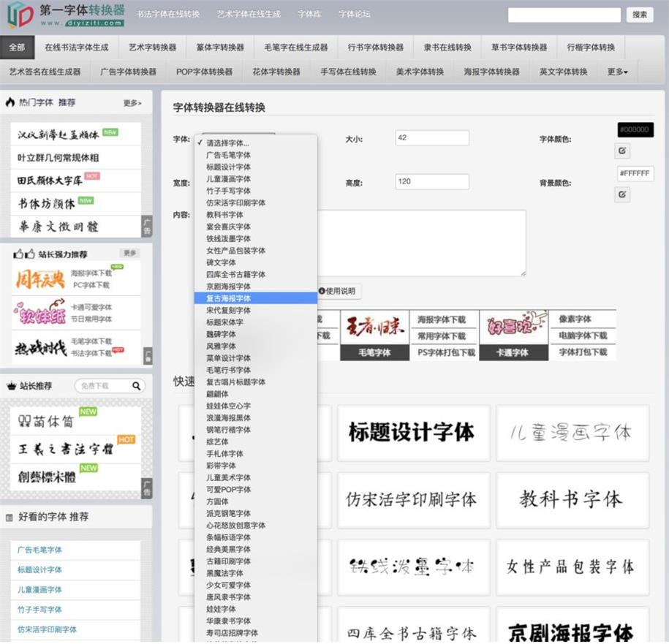Select 黑魔法字体 in the dropdown
The image size is (669, 644).
pyautogui.click(x=256, y=573)
